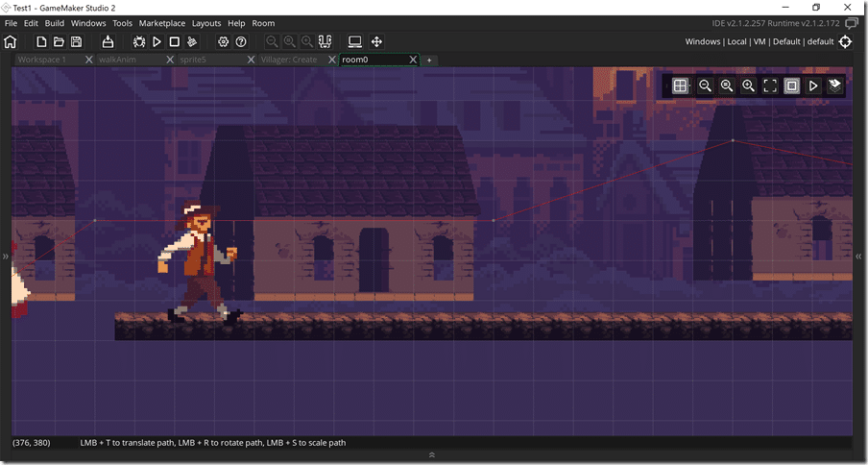Click the main toolbar zoom reset magnifier
The image size is (868, 465).
(x=290, y=41)
